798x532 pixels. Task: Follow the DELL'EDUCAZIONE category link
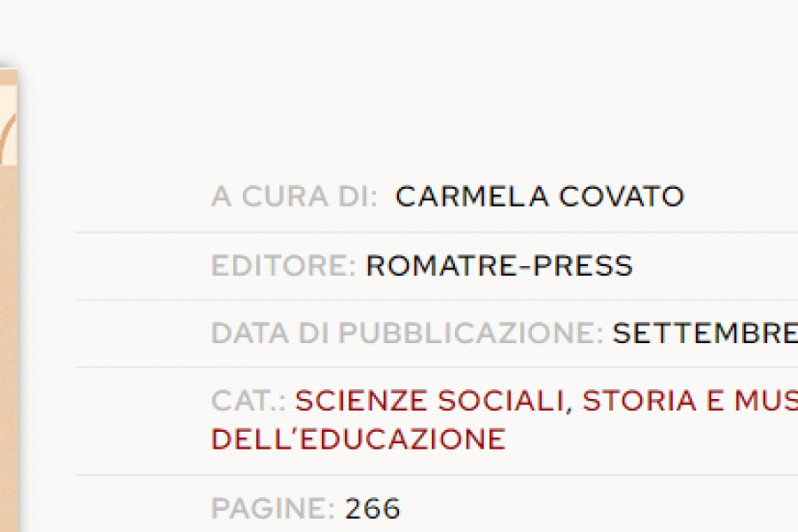358,439
